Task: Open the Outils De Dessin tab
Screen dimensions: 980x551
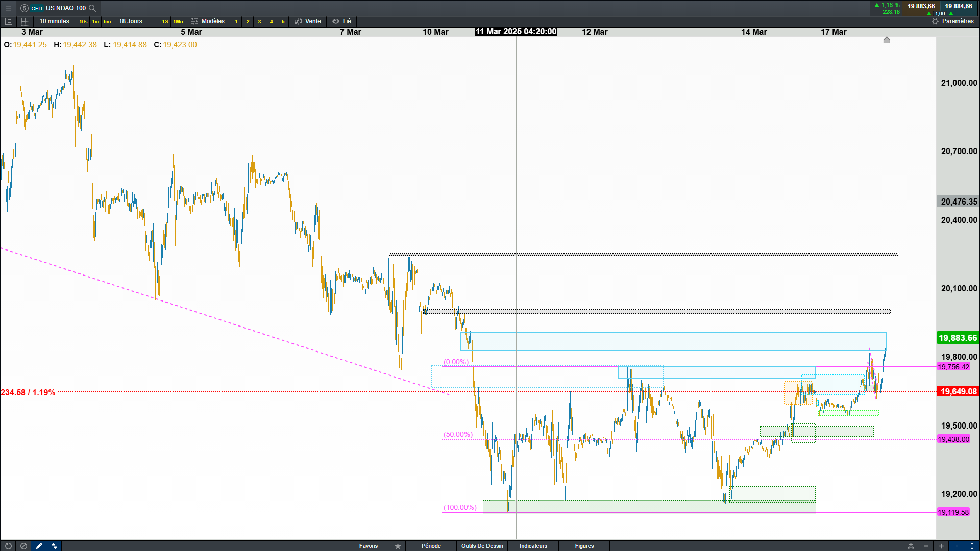Action: (482, 546)
